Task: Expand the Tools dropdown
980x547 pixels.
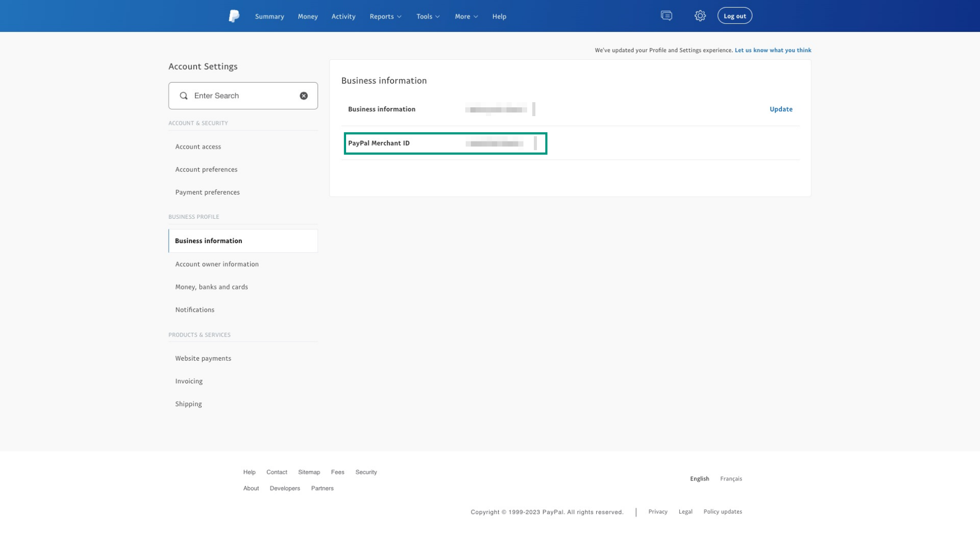Action: point(428,17)
